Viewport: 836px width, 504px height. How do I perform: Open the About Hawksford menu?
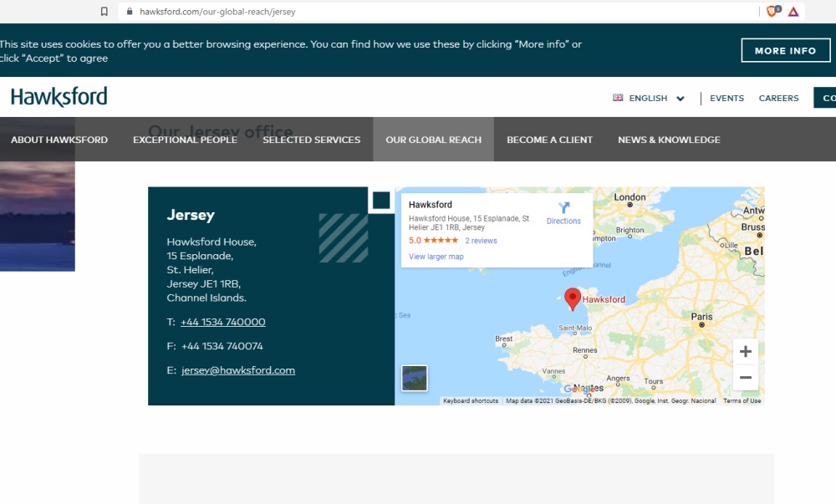(59, 140)
